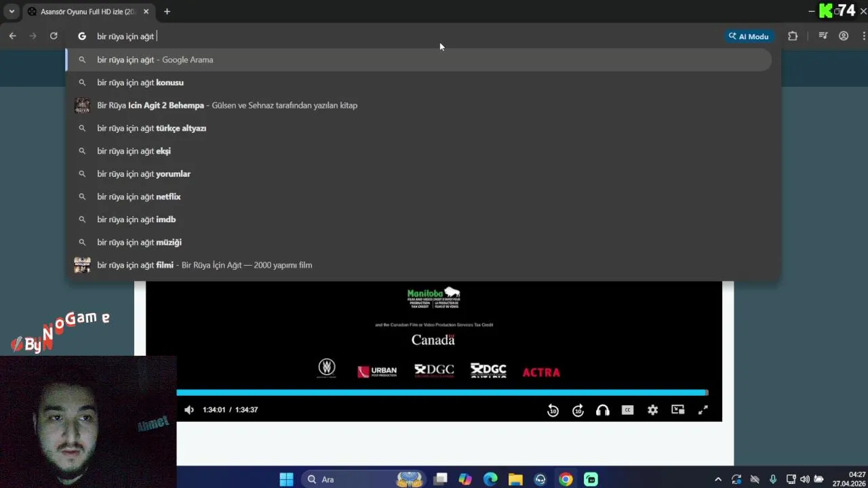The height and width of the screenshot is (488, 868).
Task: Click the microphone tray icon
Action: point(773,479)
